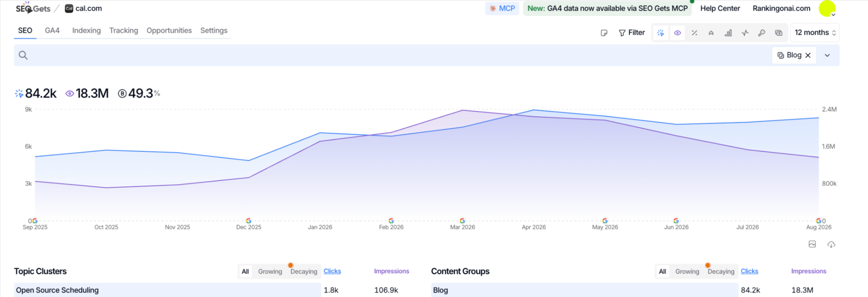The width and height of the screenshot is (868, 297).
Task: Click the 84.2k clicks total
Action: point(36,93)
